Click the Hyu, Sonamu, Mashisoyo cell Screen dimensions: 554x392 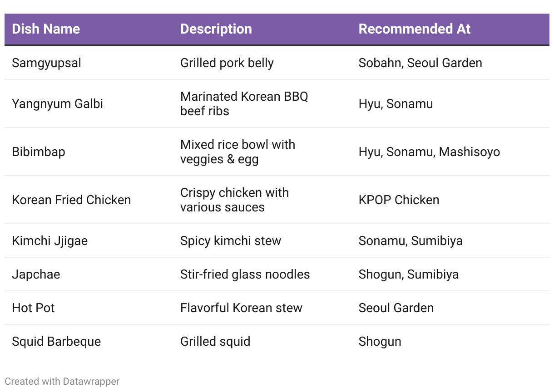point(429,152)
